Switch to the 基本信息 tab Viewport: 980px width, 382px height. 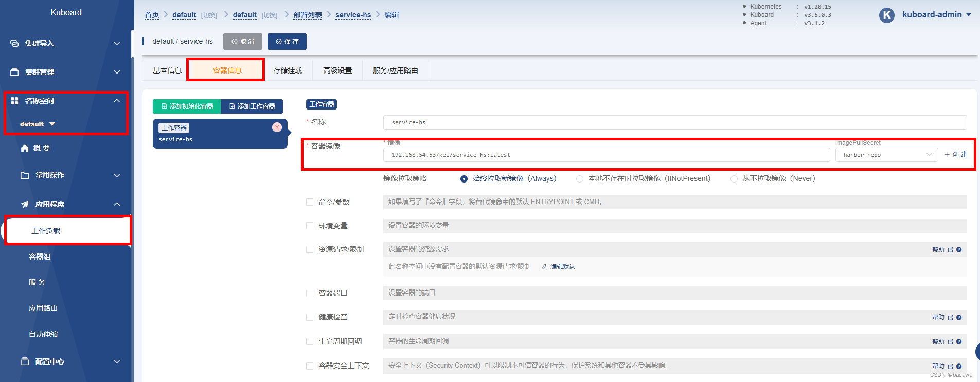pyautogui.click(x=167, y=70)
